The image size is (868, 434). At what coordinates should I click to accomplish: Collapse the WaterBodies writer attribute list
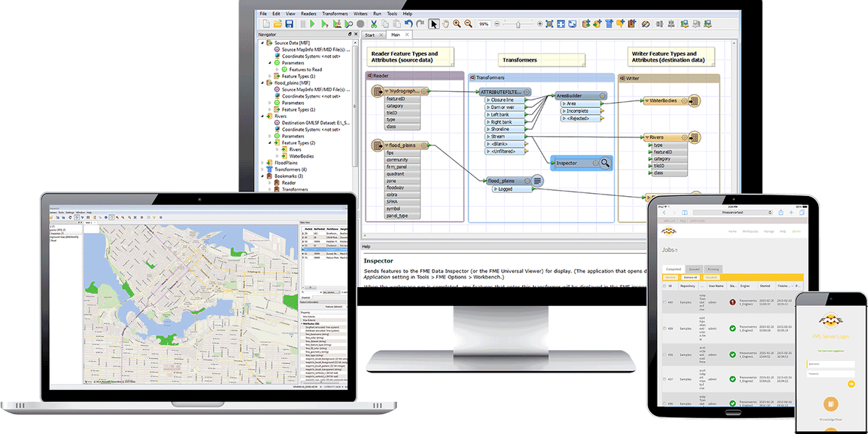[x=646, y=101]
